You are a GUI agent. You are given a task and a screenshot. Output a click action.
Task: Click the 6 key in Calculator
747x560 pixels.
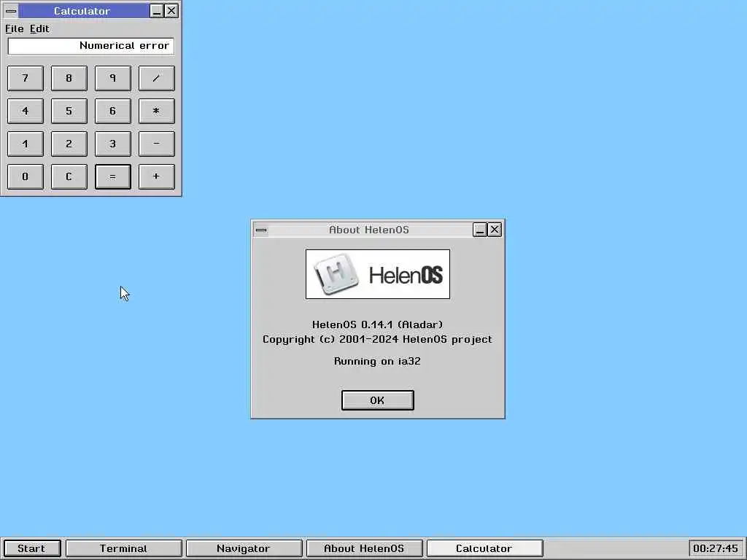pos(113,111)
